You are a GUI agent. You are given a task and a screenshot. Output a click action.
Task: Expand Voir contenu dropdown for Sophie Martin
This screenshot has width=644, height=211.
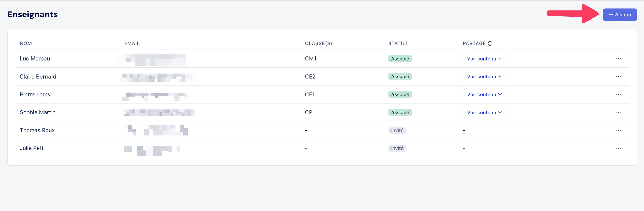click(x=485, y=112)
